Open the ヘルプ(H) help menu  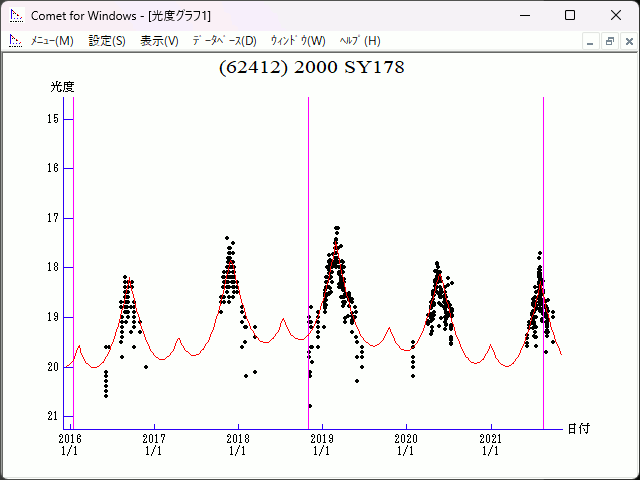point(360,41)
